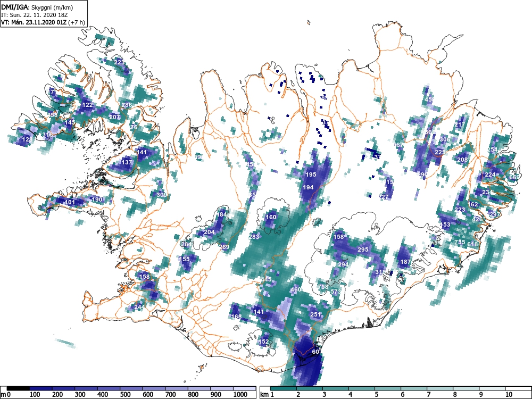Click the visibility value 152 on the map
The width and height of the screenshot is (532, 399).
pos(264,342)
